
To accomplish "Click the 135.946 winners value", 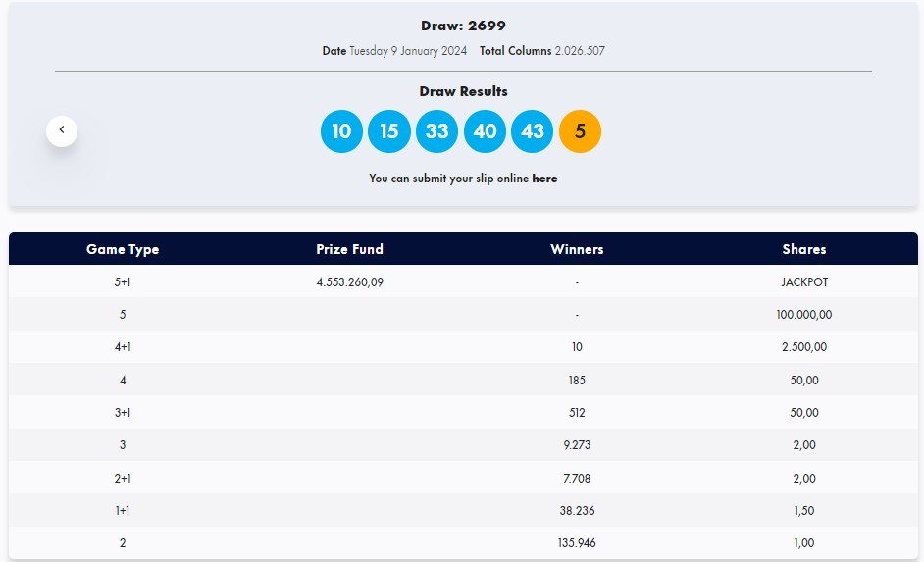I will coord(577,542).
